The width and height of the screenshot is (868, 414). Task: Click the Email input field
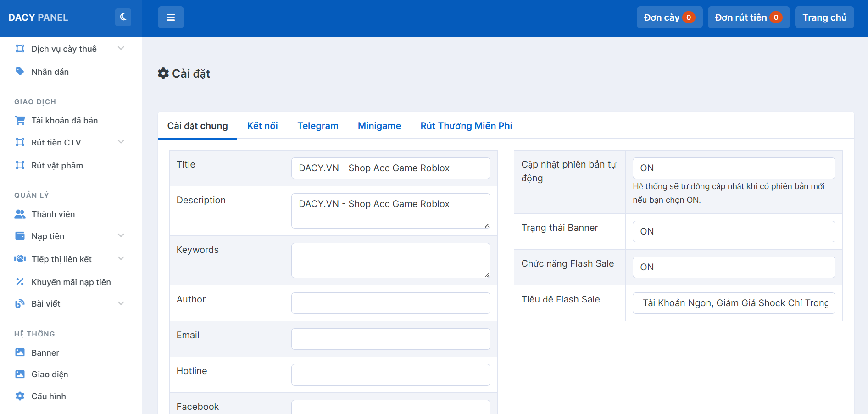[390, 339]
